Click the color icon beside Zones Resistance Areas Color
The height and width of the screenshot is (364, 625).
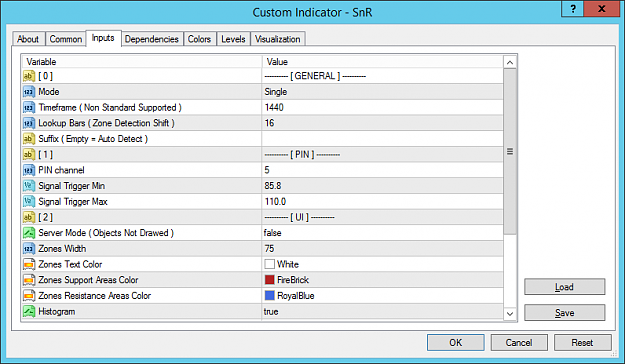click(29, 296)
